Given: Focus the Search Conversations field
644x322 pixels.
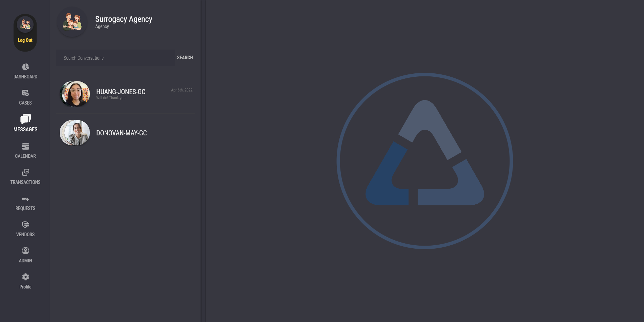Looking at the screenshot, I should [115, 58].
